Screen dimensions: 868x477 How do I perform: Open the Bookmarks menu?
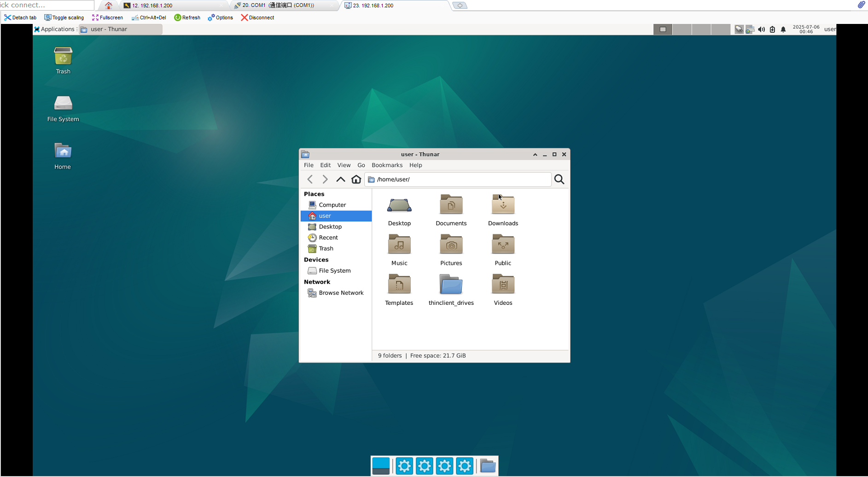(x=387, y=165)
